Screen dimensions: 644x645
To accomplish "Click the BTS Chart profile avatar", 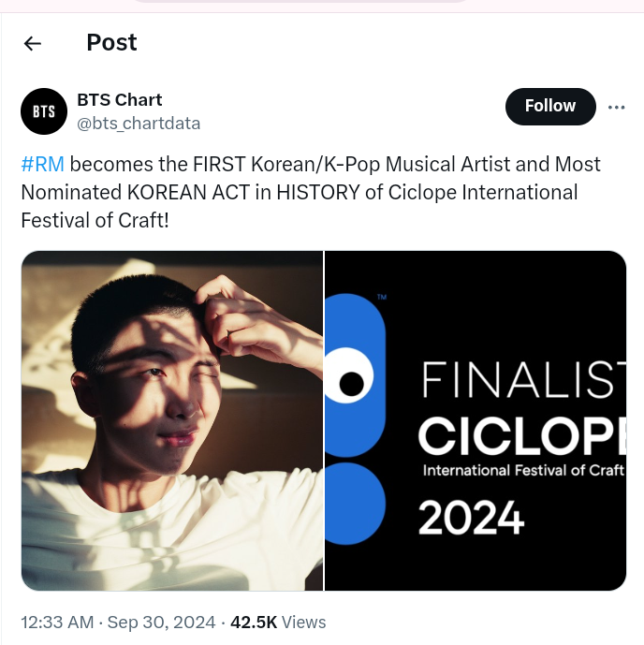I will pos(44,111).
